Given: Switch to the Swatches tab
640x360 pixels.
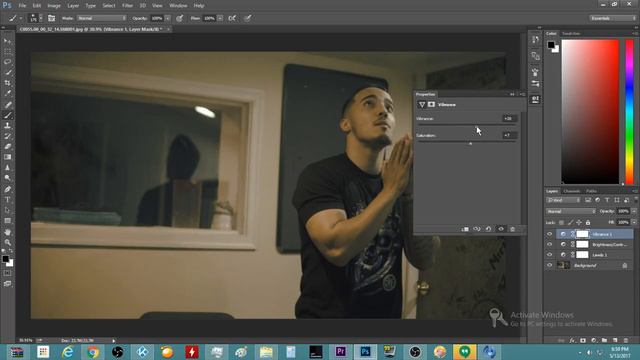Looking at the screenshot, I should click(x=571, y=33).
